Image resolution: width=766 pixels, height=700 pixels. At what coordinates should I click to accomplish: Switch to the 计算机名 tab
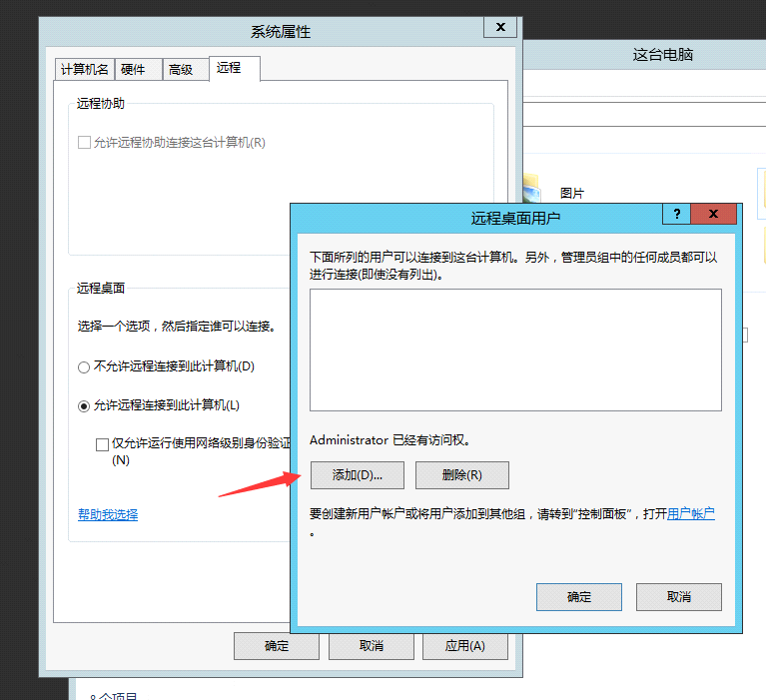click(85, 69)
